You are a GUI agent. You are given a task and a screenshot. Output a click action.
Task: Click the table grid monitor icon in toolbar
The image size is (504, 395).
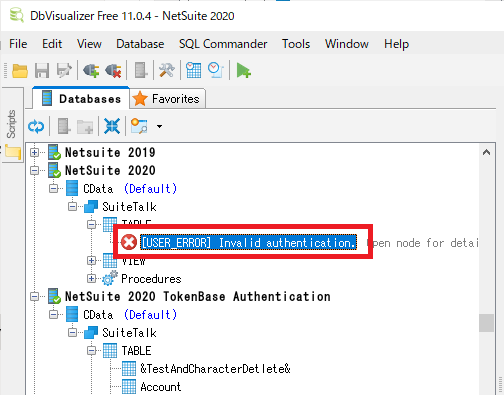[x=194, y=71]
